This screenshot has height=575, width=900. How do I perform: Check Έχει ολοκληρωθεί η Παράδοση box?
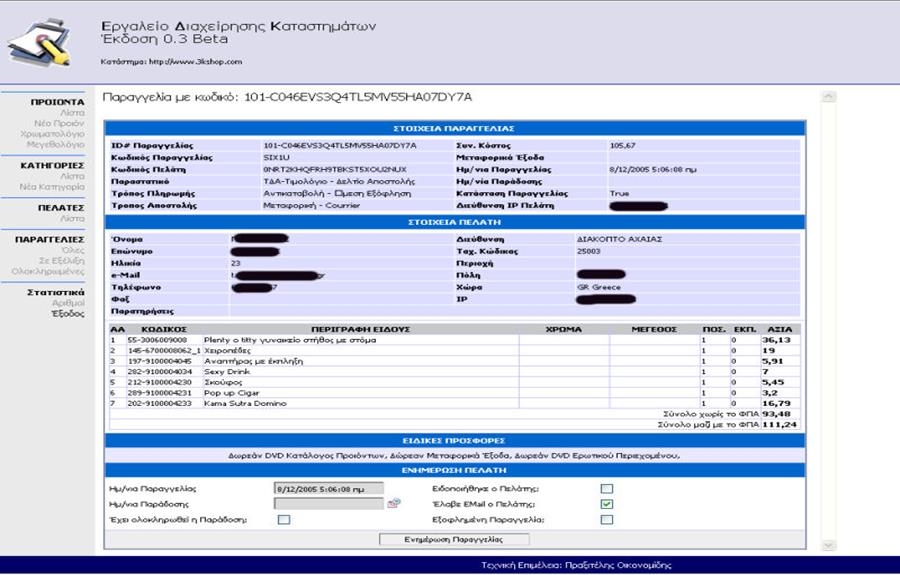pyautogui.click(x=284, y=519)
